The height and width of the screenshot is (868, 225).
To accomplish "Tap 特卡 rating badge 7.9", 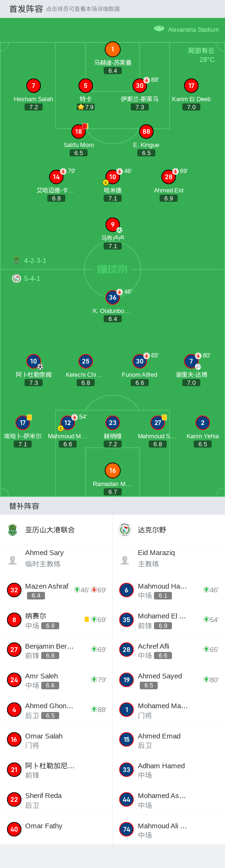I will 86,107.
